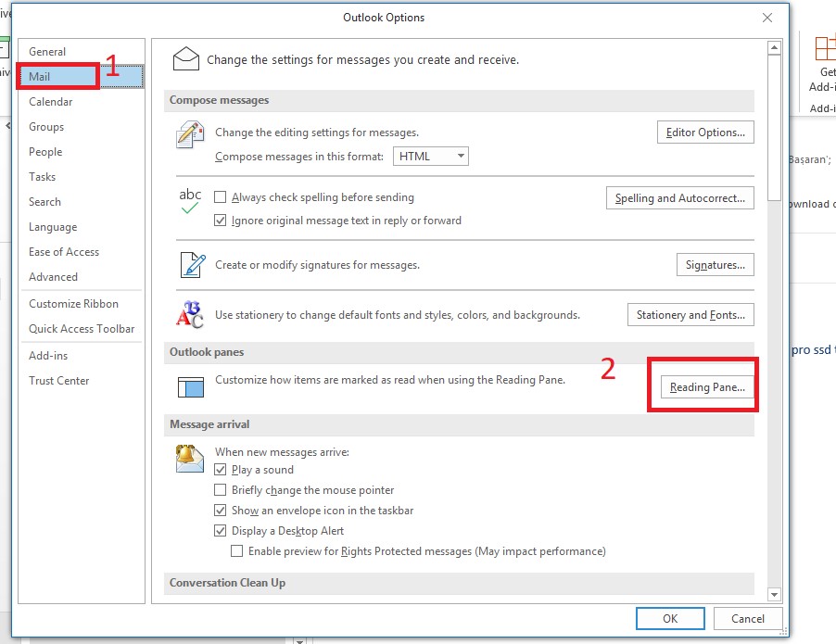Open Stationery and Fonts settings

[x=690, y=314]
